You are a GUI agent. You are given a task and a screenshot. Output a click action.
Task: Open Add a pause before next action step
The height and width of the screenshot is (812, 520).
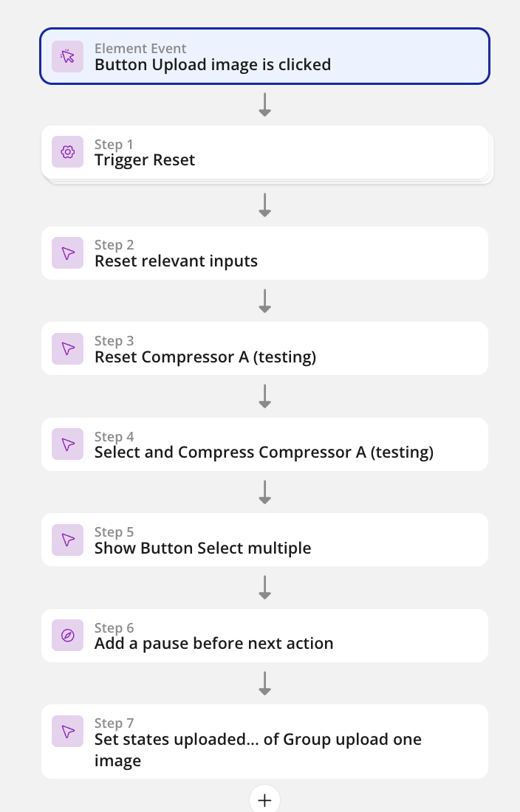click(213, 644)
